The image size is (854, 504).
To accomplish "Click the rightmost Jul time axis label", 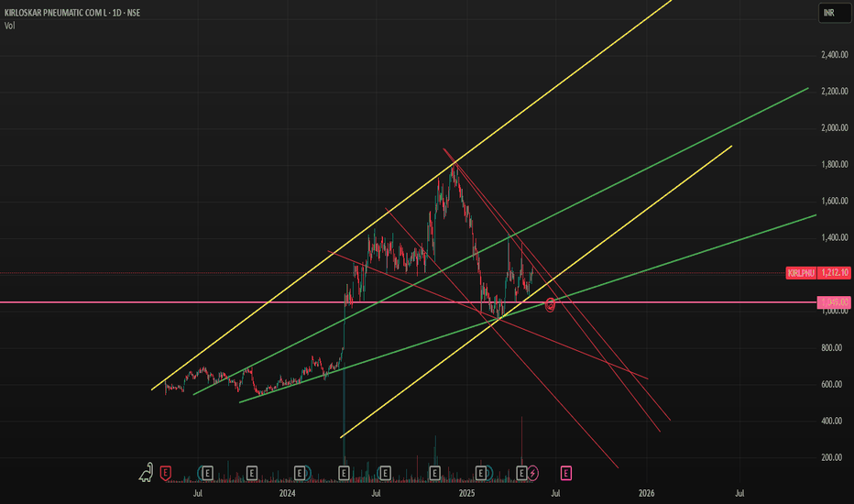I will point(739,493).
